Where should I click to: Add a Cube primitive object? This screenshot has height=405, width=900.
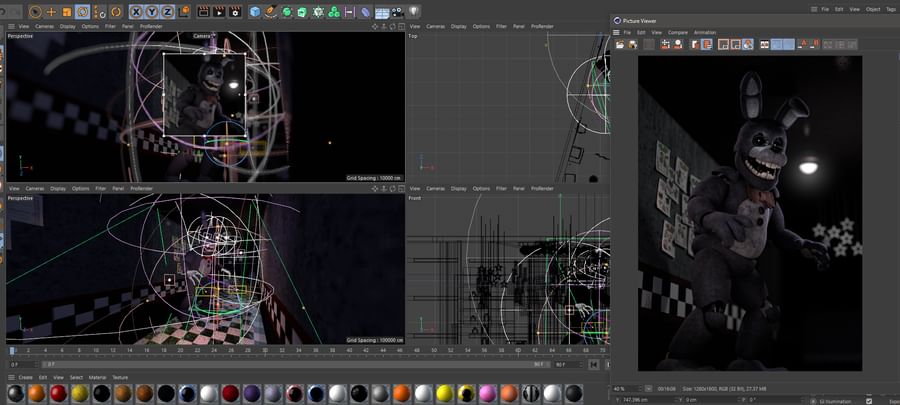pyautogui.click(x=255, y=11)
